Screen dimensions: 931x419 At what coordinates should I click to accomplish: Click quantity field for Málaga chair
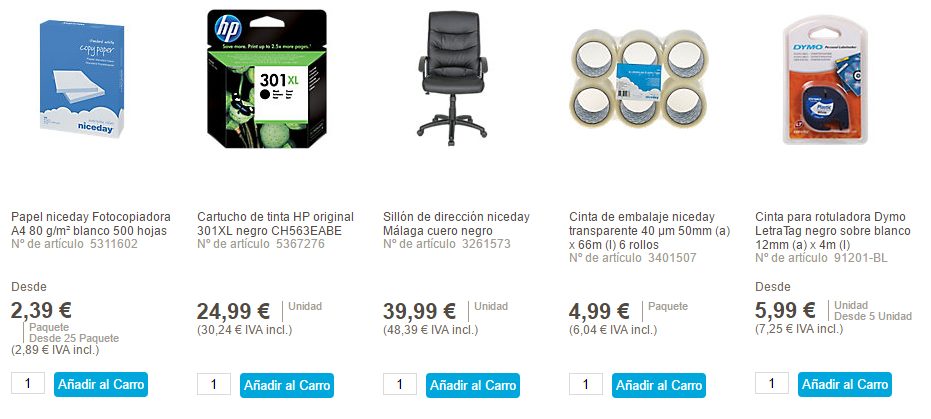400,384
